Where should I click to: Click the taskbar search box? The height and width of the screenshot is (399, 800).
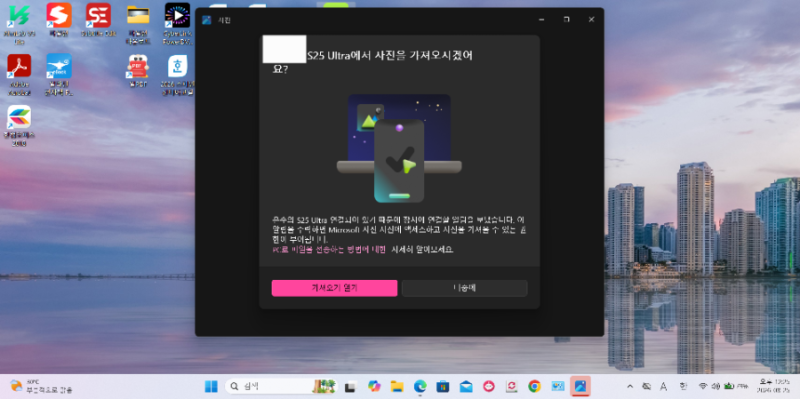281,386
